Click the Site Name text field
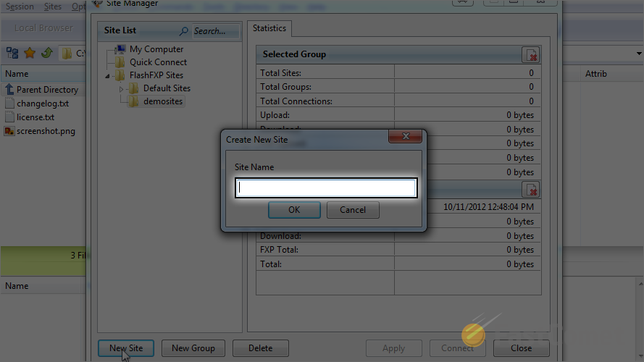The height and width of the screenshot is (362, 644). click(x=325, y=188)
